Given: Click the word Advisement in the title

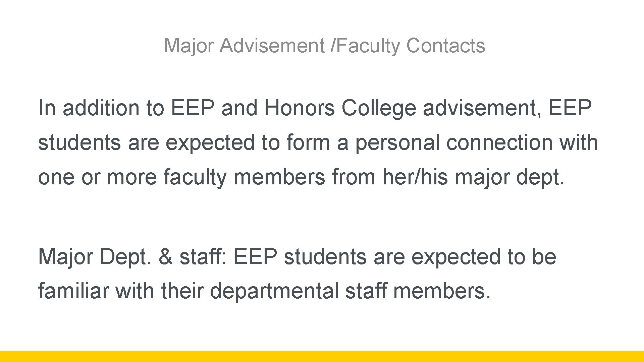Looking at the screenshot, I should (272, 46).
